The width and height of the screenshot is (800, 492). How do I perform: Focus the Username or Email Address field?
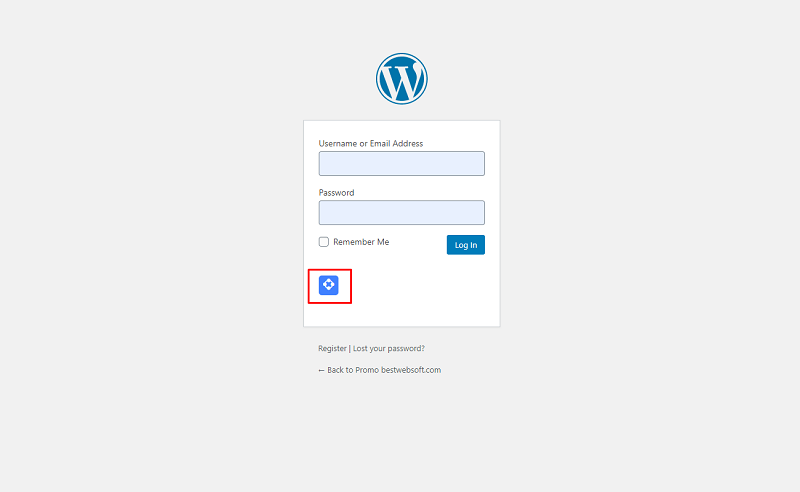pos(402,163)
